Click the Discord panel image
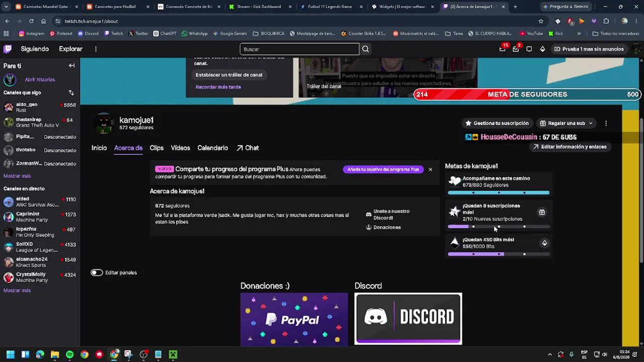The image size is (644, 362). coord(408,319)
